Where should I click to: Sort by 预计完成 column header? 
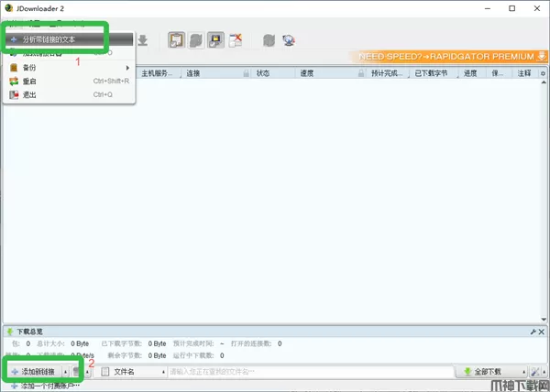tap(387, 73)
